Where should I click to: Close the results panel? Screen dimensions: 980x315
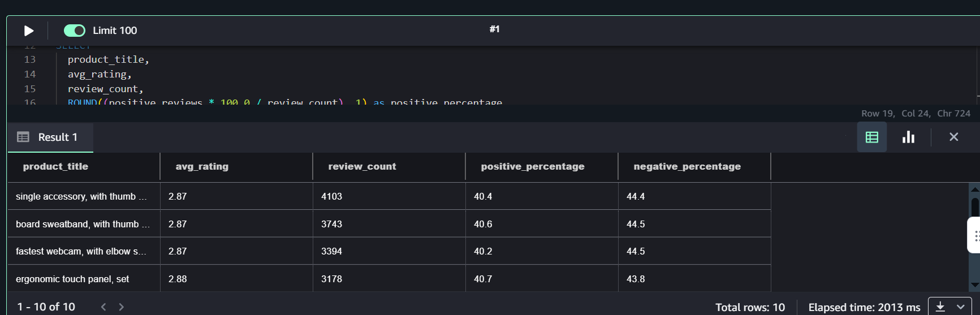(953, 137)
